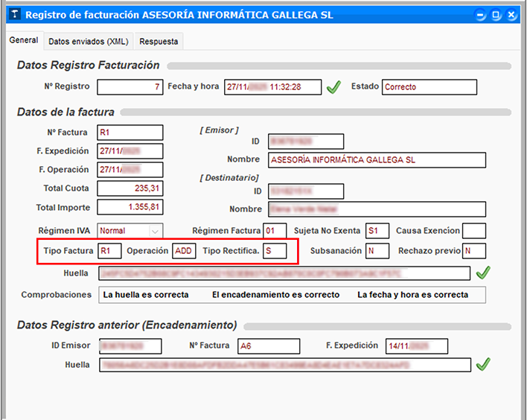Click the Sujeta No Exenta field S1
The height and width of the screenshot is (420, 527).
pos(377,231)
